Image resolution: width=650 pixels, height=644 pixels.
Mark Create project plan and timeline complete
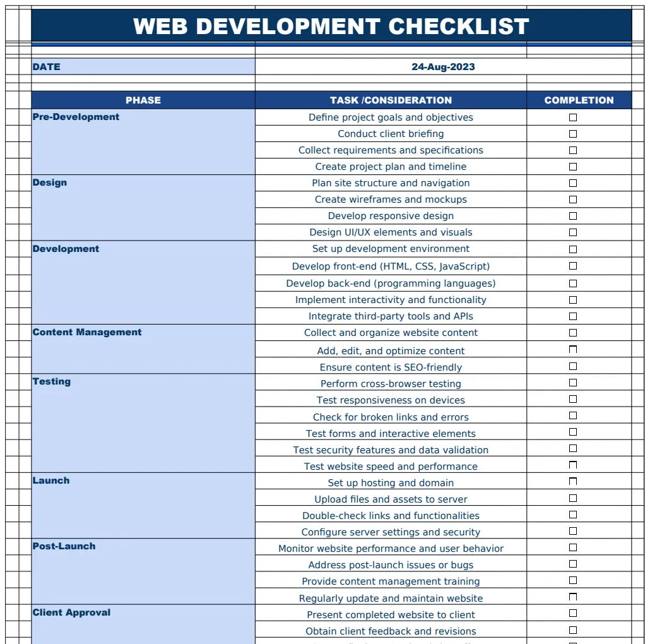573,167
